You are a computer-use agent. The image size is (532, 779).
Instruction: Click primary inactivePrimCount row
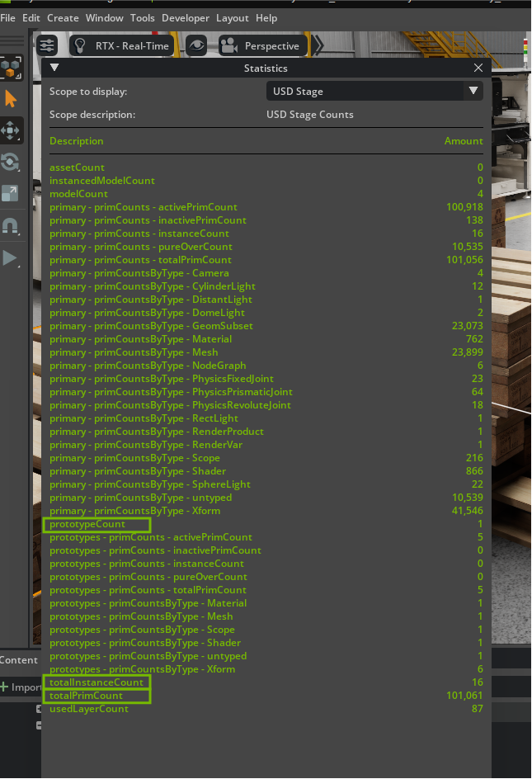click(x=266, y=220)
